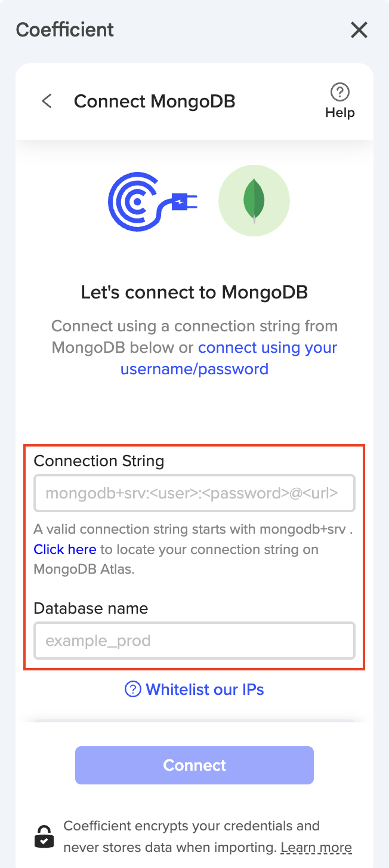
Task: Click the lock security icon
Action: [x=44, y=837]
